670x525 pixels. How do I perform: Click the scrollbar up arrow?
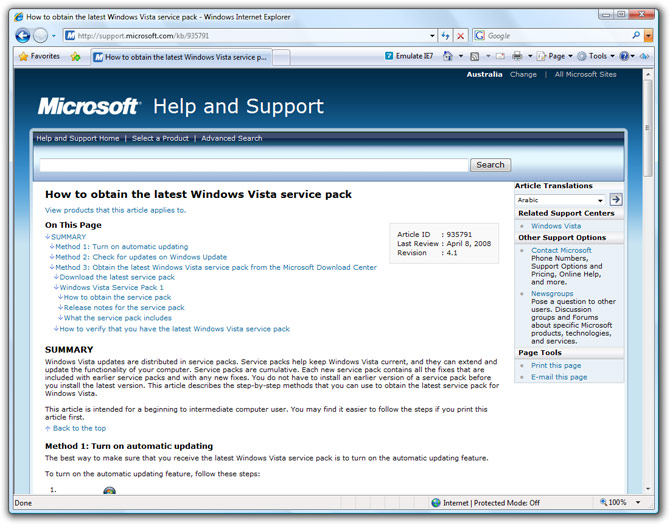click(648, 74)
